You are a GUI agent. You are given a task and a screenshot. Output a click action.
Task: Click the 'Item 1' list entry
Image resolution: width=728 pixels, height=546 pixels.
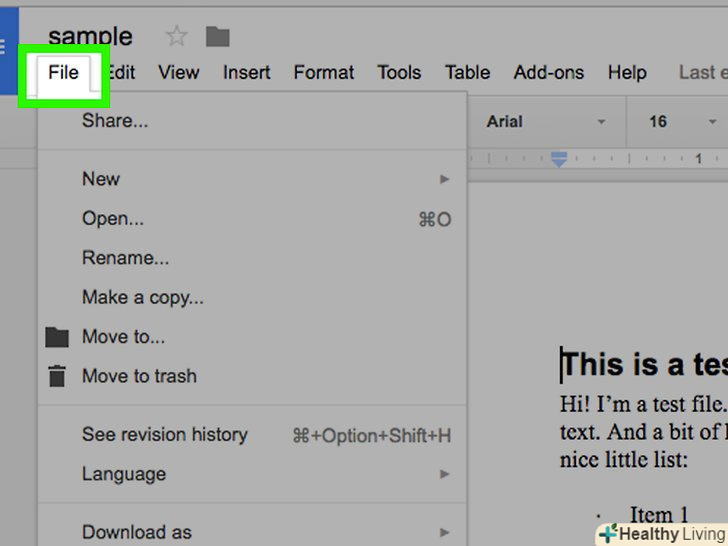point(659,514)
